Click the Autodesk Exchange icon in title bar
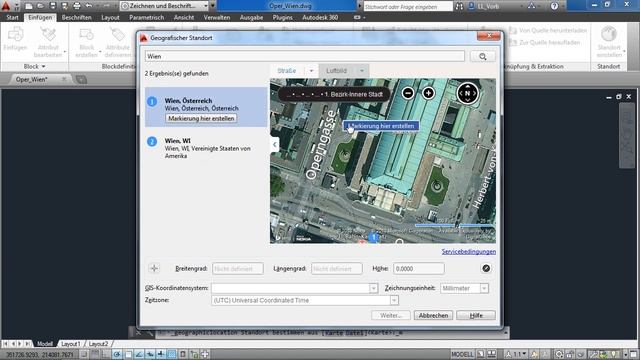This screenshot has width=640, height=360. click(531, 6)
